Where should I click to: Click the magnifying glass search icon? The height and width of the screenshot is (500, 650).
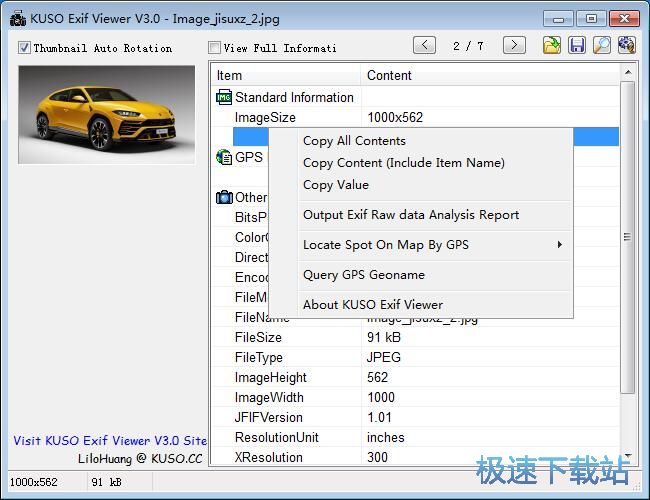pyautogui.click(x=602, y=45)
